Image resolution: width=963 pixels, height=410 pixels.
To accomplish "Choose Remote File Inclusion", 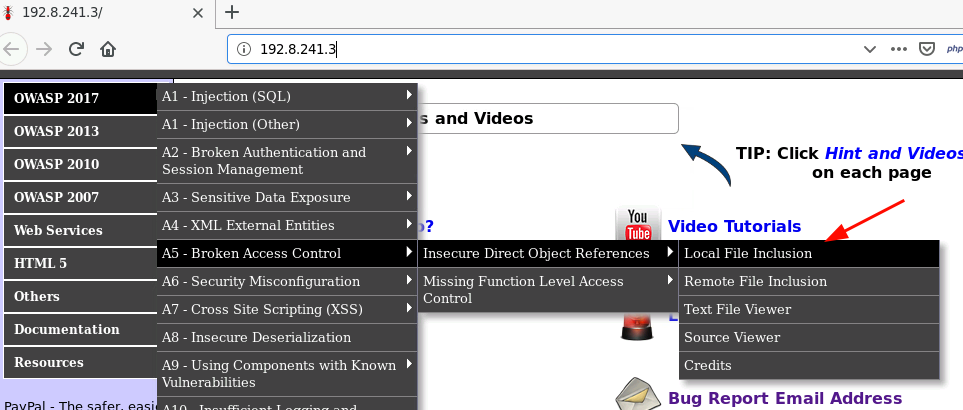I will click(x=809, y=282).
